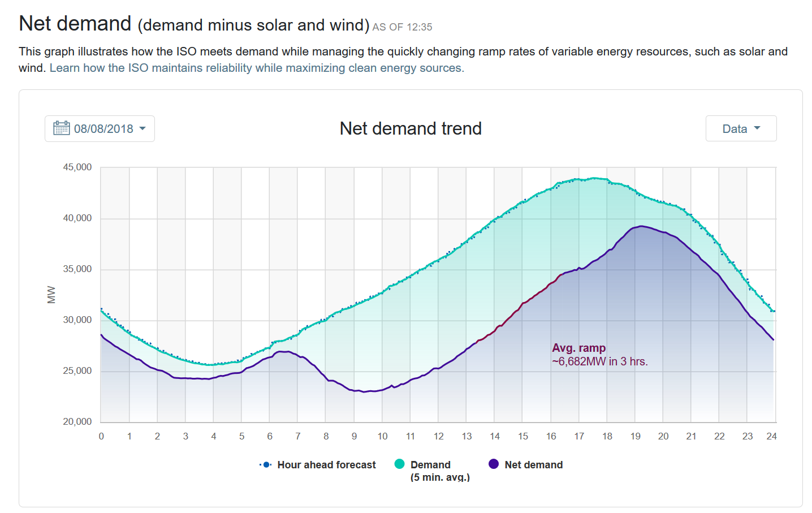Click the Avg. ramp annotation label
Image resolution: width=812 pixels, height=513 pixels.
[578, 348]
